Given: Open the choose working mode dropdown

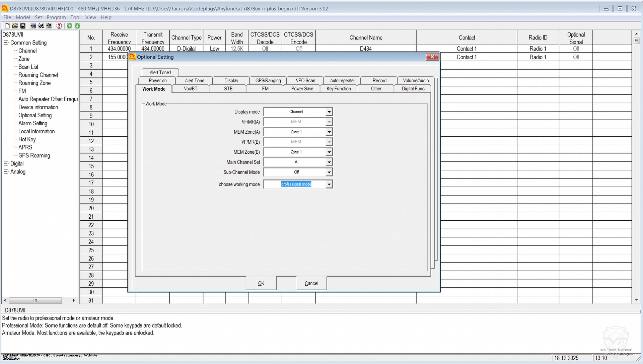Looking at the screenshot, I should 329,185.
